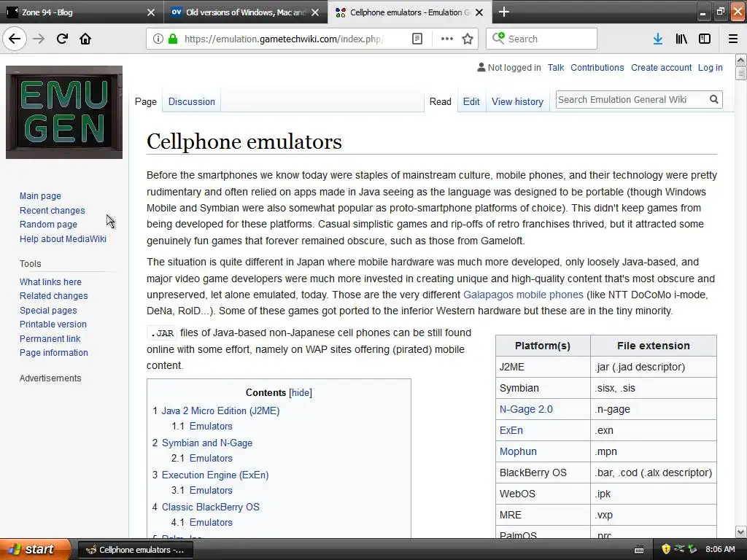The image size is (747, 560).
Task: Open Page information link
Action: click(54, 353)
